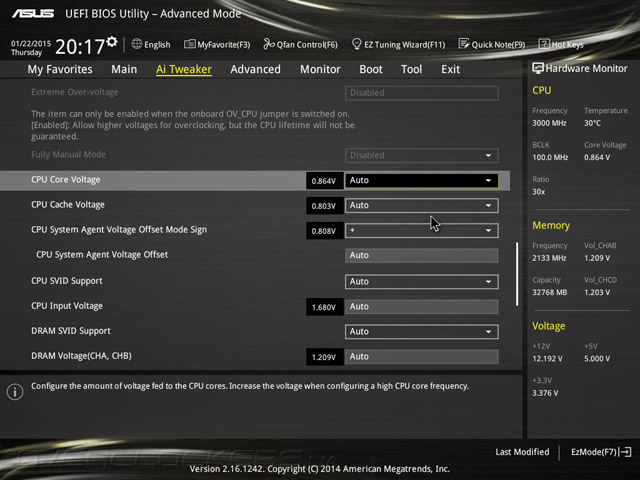The image size is (640, 480).
Task: Open the My Favorites tab
Action: (x=60, y=69)
